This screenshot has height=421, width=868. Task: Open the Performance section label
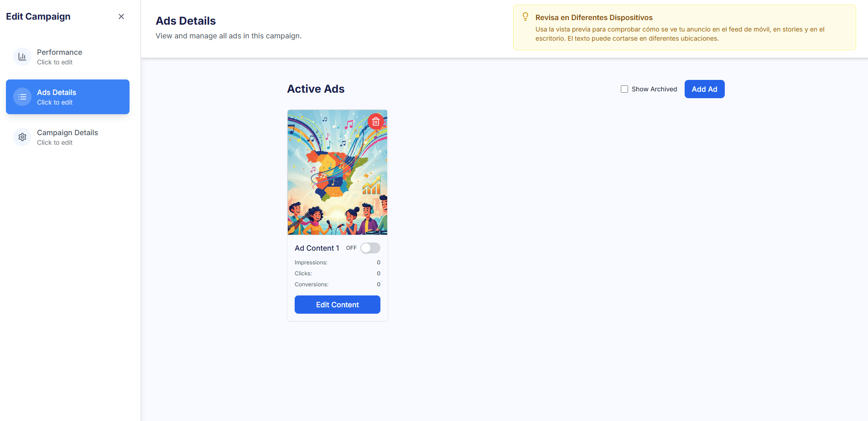coord(59,52)
